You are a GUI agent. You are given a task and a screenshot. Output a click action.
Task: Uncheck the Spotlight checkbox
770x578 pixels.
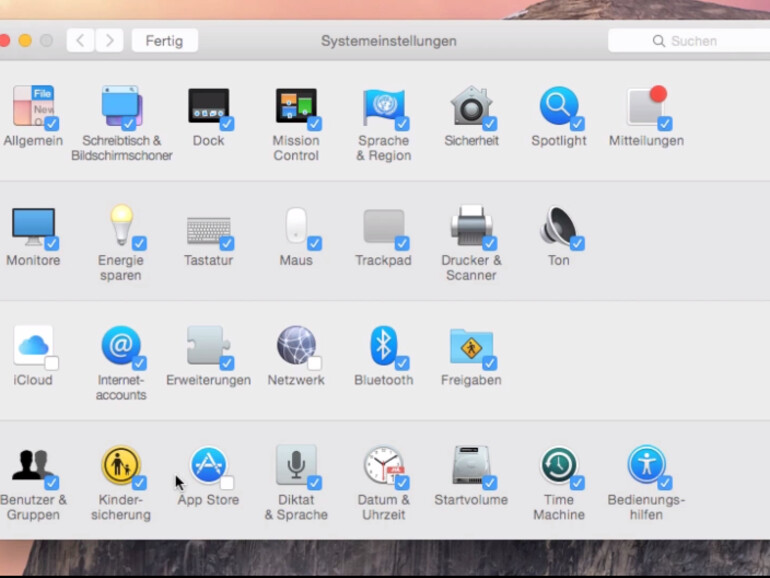578,124
